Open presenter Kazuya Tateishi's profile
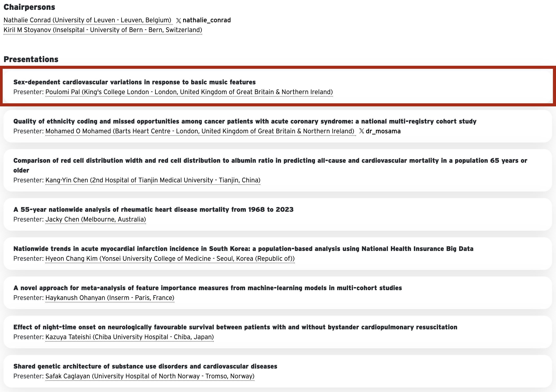The height and width of the screenshot is (392, 556). click(130, 337)
